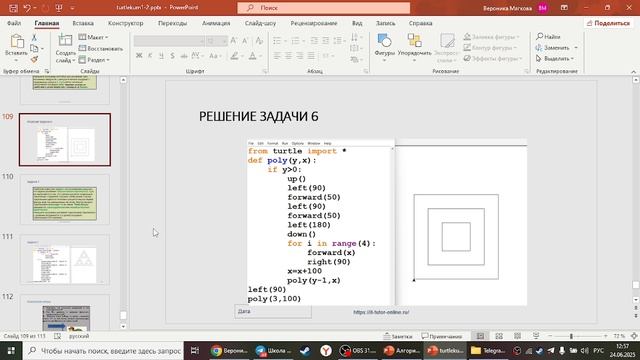Viewport: 640px width, 360px height.
Task: Switch to the Конструктор tab
Action: 126,23
